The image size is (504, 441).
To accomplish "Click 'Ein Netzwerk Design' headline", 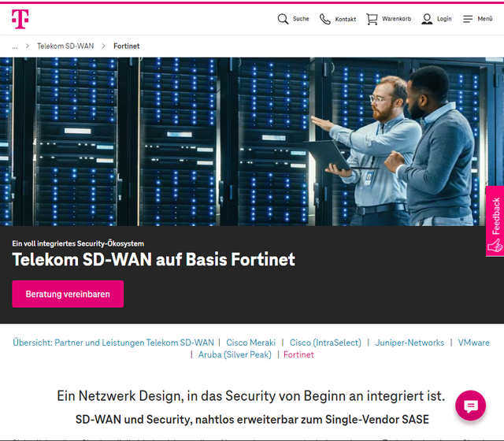I will click(x=250, y=396).
